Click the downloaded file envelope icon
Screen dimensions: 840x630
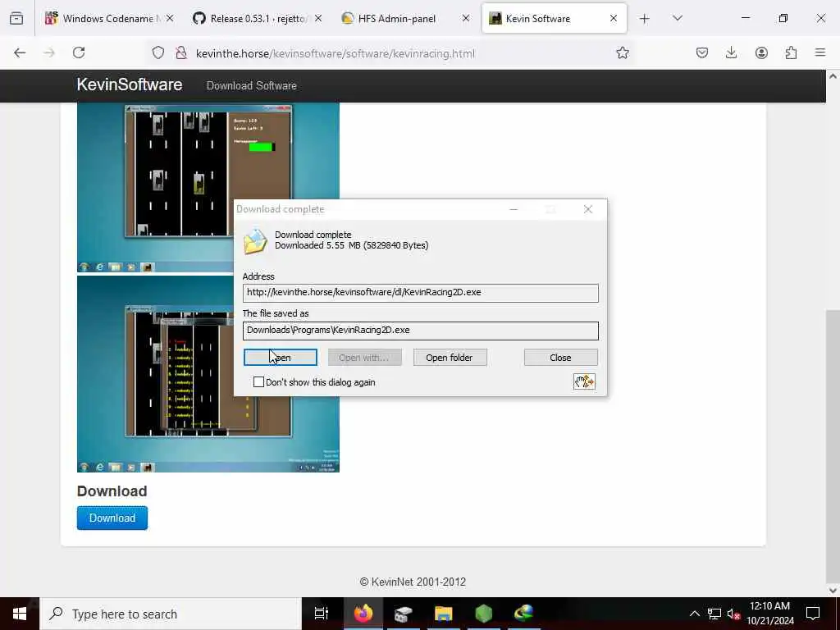pyautogui.click(x=255, y=241)
